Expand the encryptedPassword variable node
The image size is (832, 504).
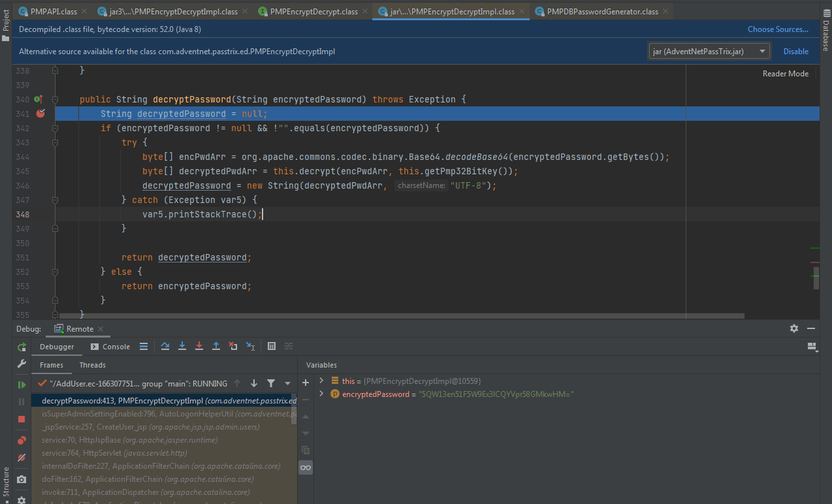tap(321, 394)
